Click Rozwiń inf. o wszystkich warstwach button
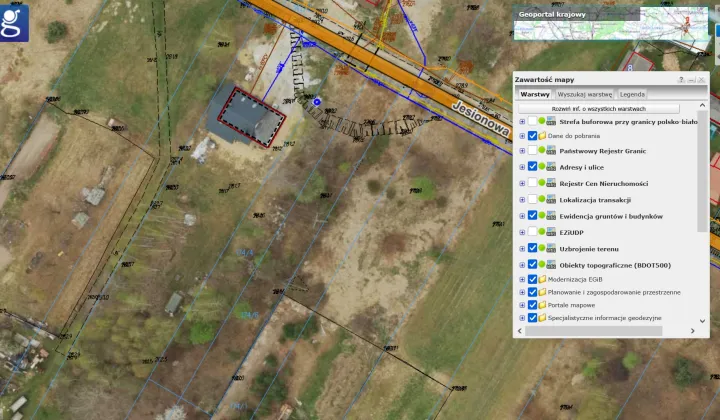This screenshot has height=420, width=720. coord(598,109)
